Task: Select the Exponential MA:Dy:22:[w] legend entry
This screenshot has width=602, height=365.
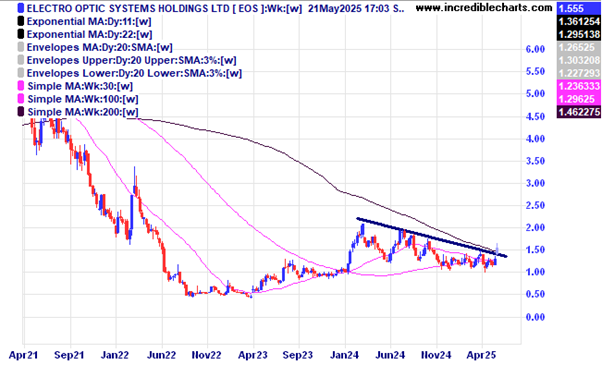Action: 89,35
